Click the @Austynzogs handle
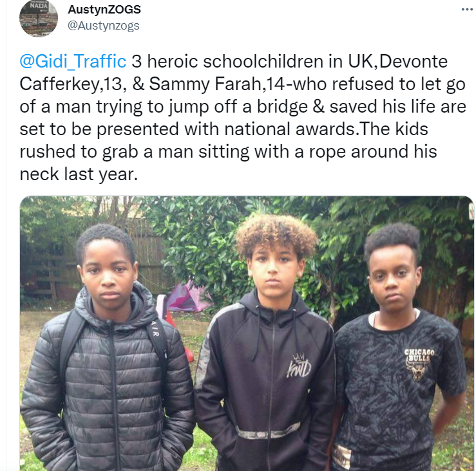This screenshot has width=476, height=471. point(103,26)
